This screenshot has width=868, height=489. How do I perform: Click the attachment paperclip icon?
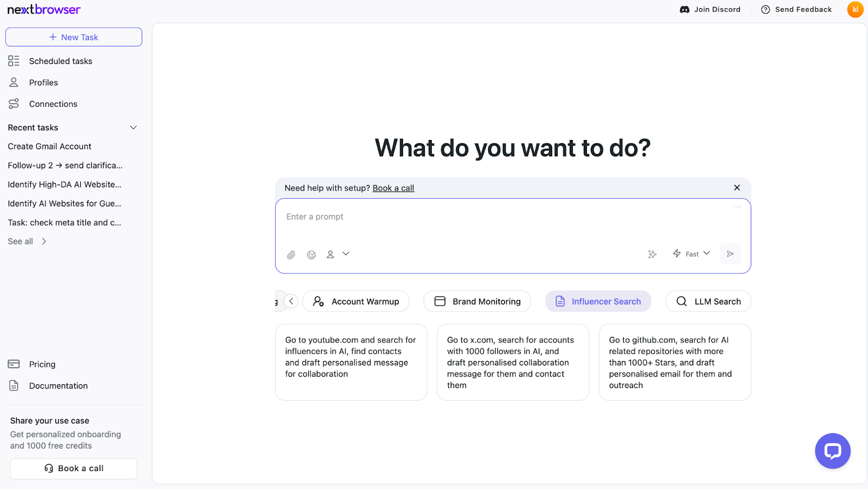291,255
